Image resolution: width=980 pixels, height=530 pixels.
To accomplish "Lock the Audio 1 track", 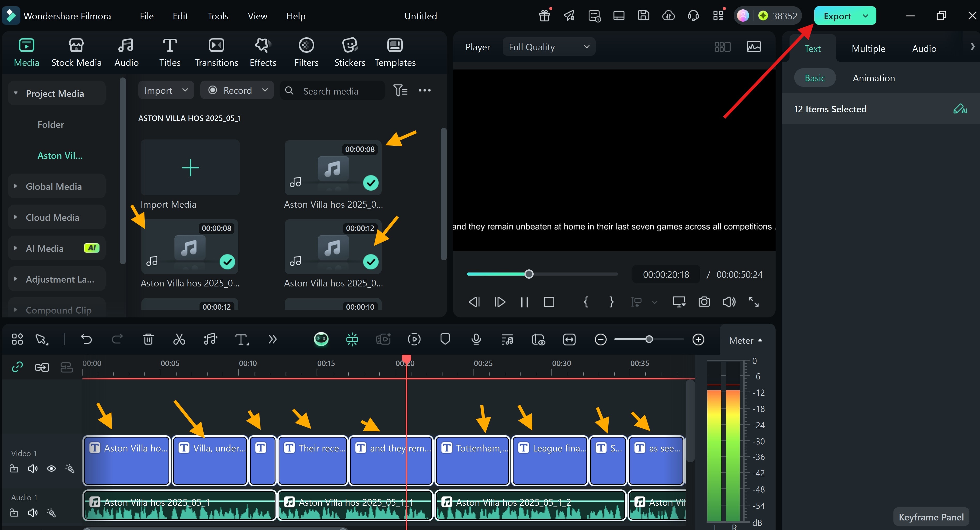I will point(14,512).
